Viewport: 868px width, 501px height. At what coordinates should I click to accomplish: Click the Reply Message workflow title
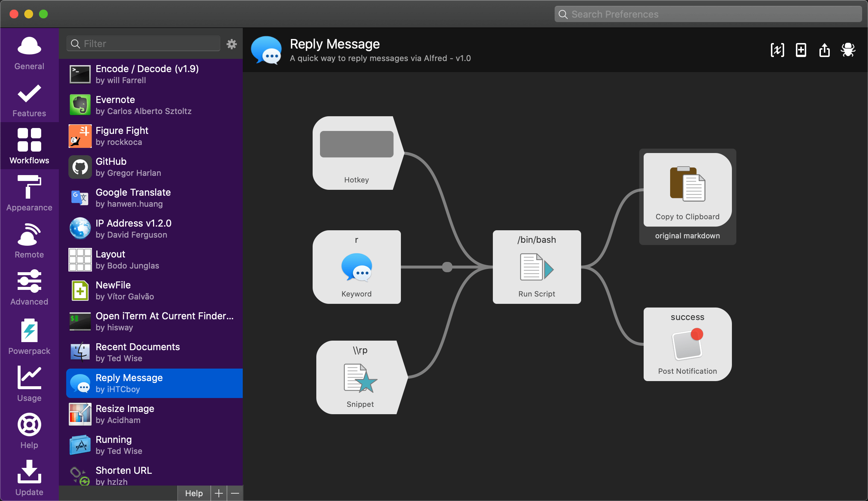[335, 44]
